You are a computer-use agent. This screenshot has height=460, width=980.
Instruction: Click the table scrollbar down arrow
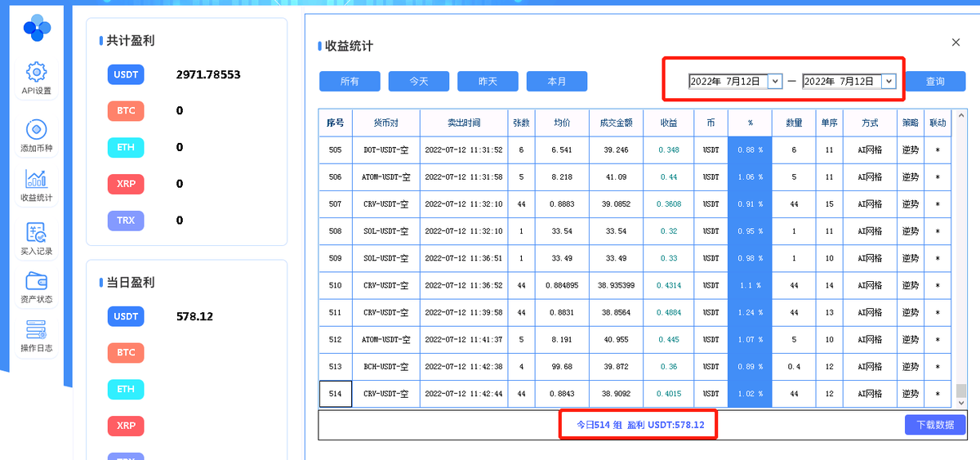pyautogui.click(x=960, y=401)
